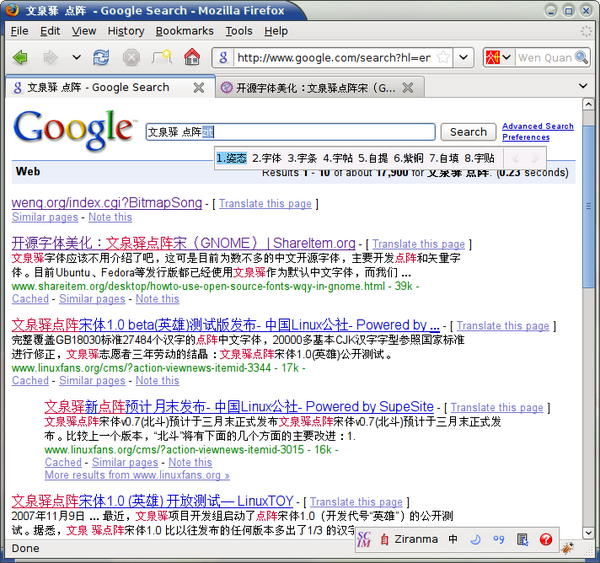Screen dimensions: 600x563
Task: Click Translate this page beside wenq.org result
Action: (x=265, y=204)
